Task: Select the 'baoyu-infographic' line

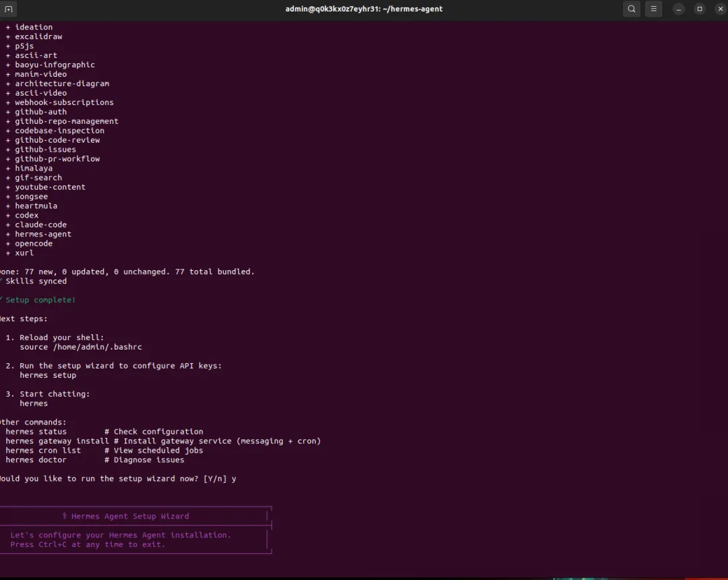Action: click(50, 65)
